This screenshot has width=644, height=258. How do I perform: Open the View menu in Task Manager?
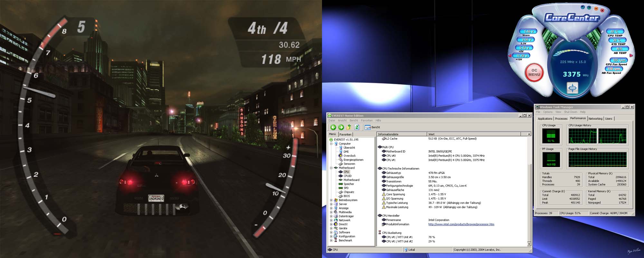tap(558, 112)
